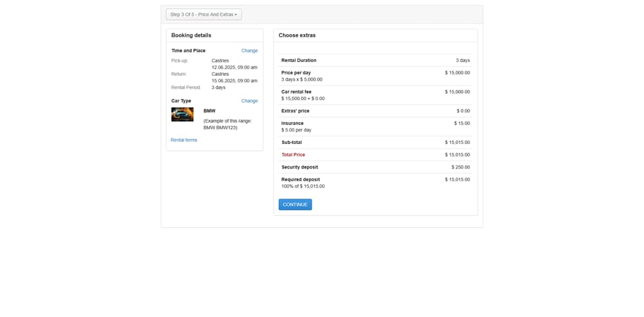Click the $ 5.00 per day text

tap(296, 130)
